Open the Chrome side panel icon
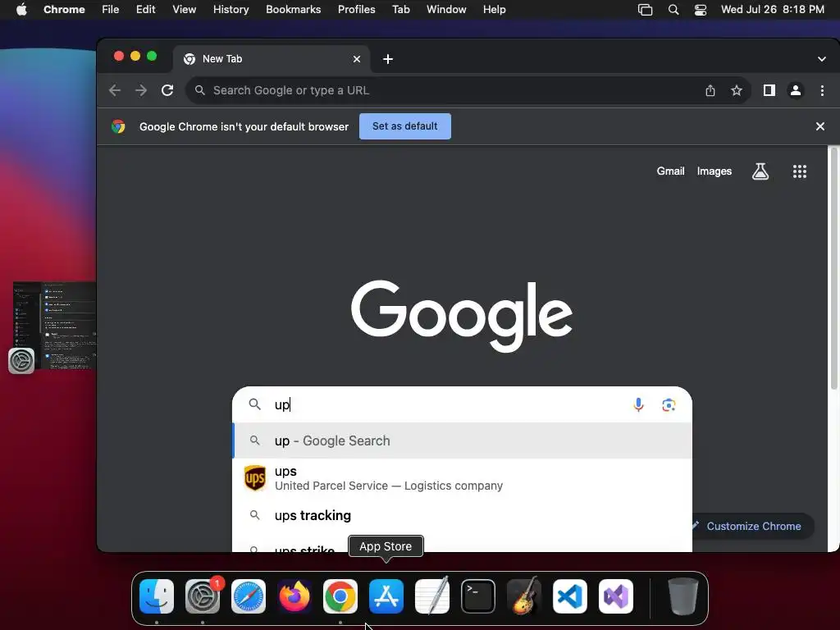The width and height of the screenshot is (840, 630). tap(769, 90)
